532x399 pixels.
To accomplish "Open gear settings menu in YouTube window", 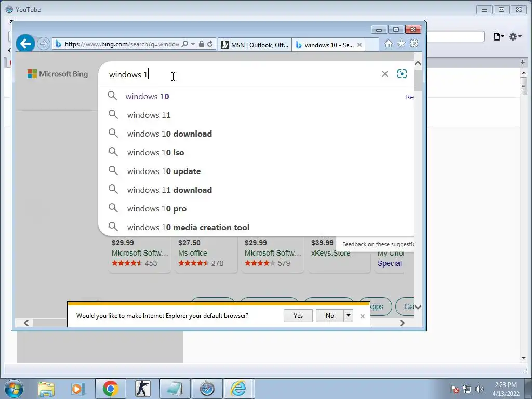I will 515,36.
